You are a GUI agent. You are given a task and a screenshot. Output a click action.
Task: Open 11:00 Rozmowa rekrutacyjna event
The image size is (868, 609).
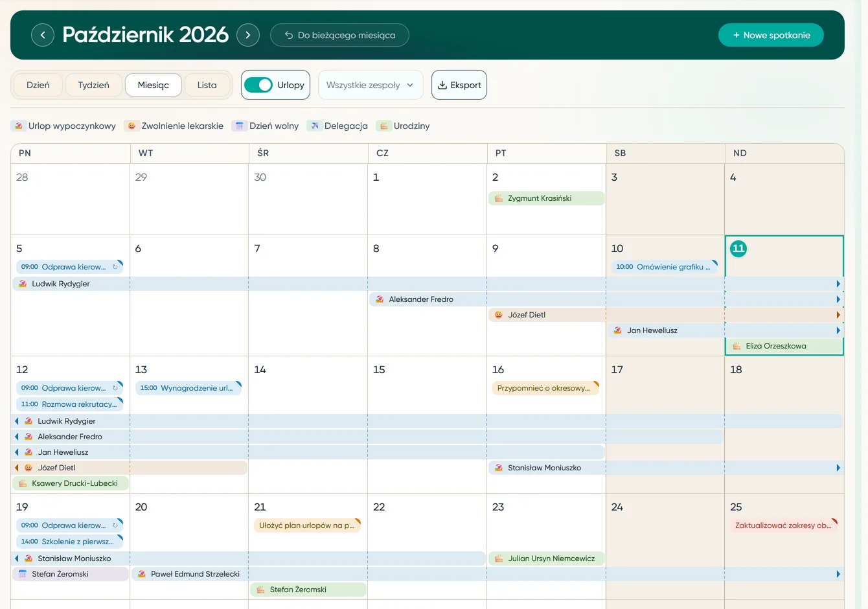pos(69,404)
